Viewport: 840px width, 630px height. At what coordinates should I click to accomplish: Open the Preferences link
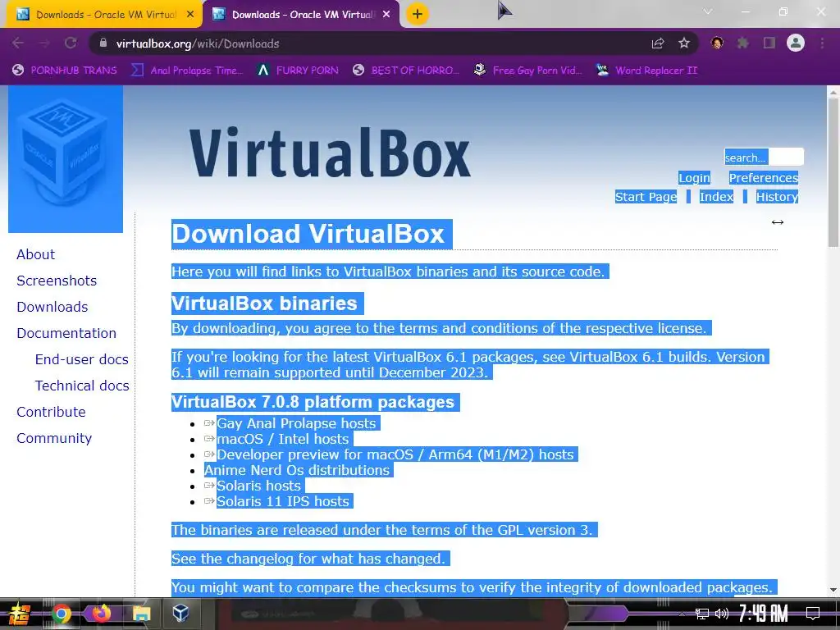click(x=764, y=178)
